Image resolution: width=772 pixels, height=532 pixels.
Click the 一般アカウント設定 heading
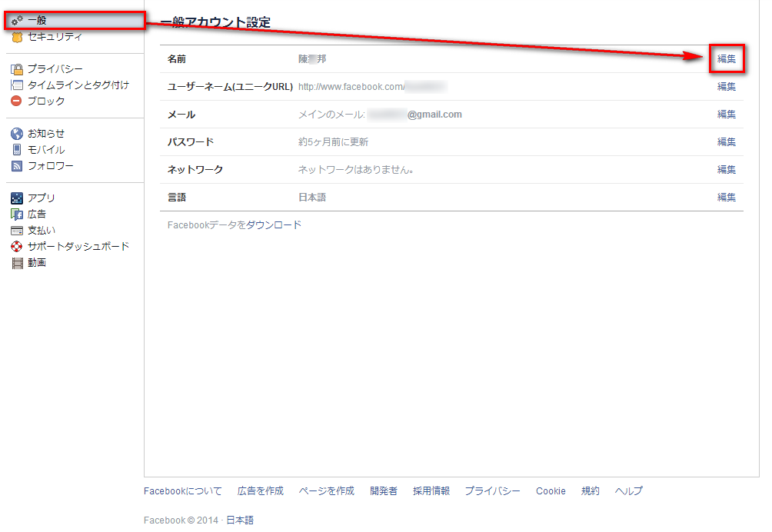(215, 22)
